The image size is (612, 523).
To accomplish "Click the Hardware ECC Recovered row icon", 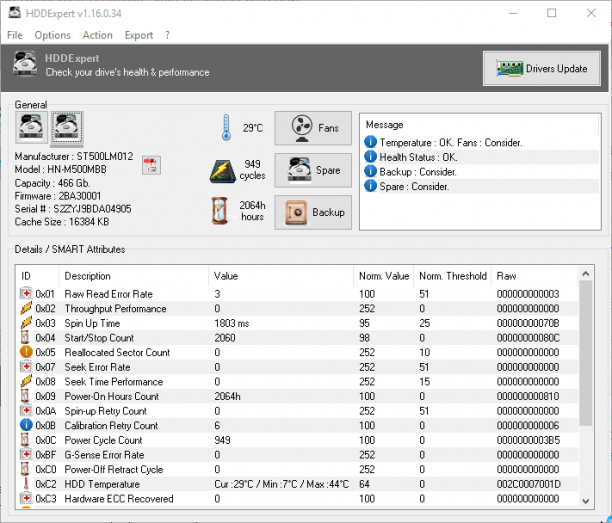I will click(x=26, y=498).
